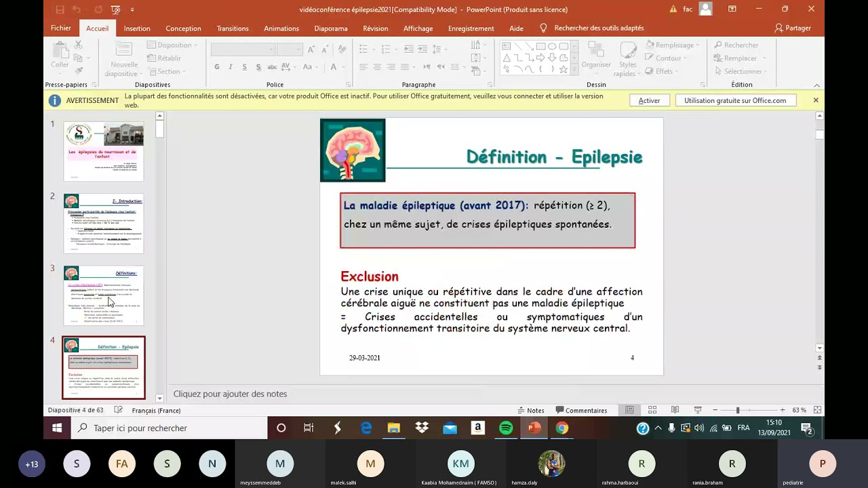
Task: Open the Remplissage fill dropdown
Action: pos(673,45)
